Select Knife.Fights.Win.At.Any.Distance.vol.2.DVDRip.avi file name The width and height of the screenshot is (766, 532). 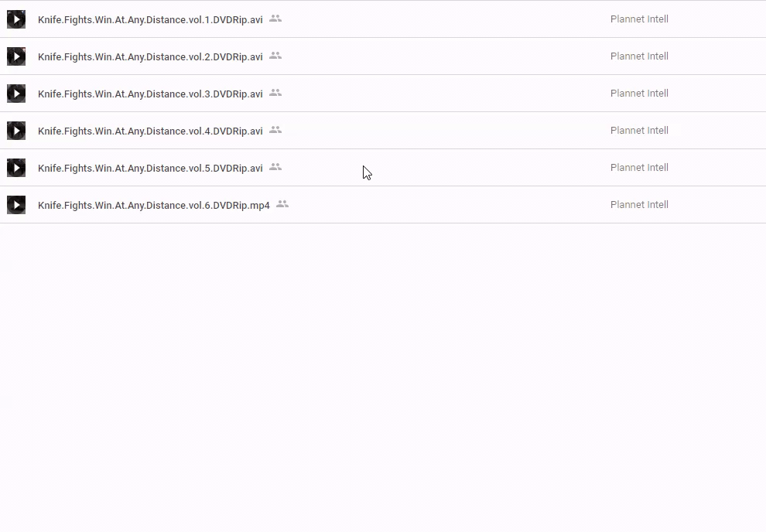[150, 57]
